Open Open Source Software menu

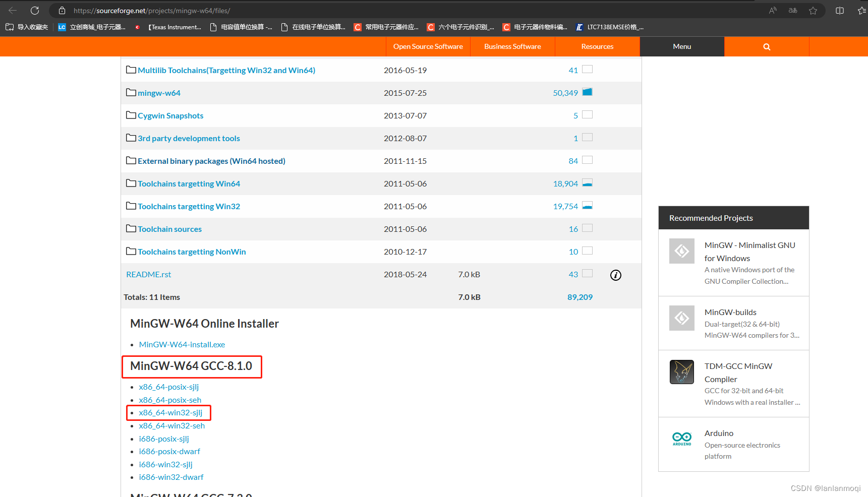click(428, 46)
